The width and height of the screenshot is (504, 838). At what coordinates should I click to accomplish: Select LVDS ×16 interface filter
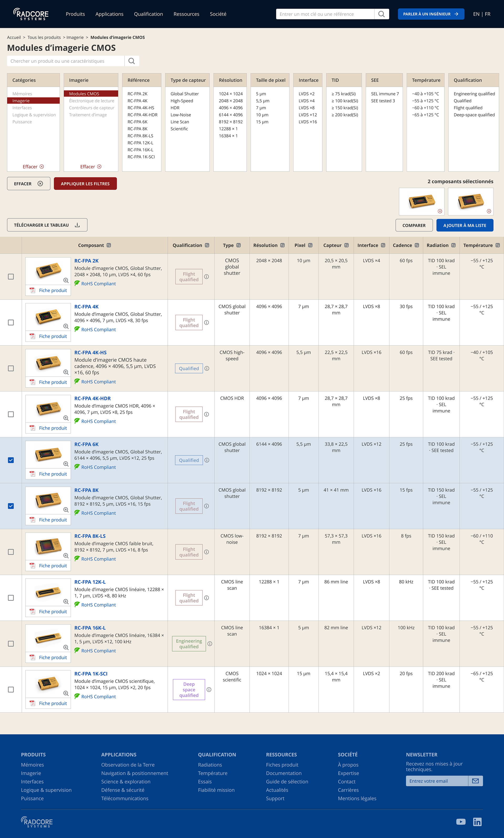[x=308, y=122]
